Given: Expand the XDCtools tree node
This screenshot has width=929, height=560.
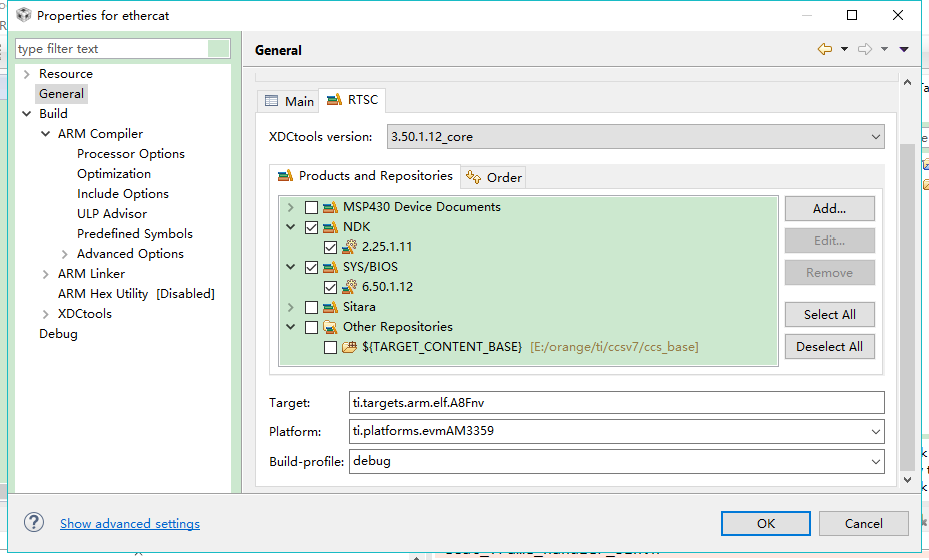Looking at the screenshot, I should click(x=46, y=314).
